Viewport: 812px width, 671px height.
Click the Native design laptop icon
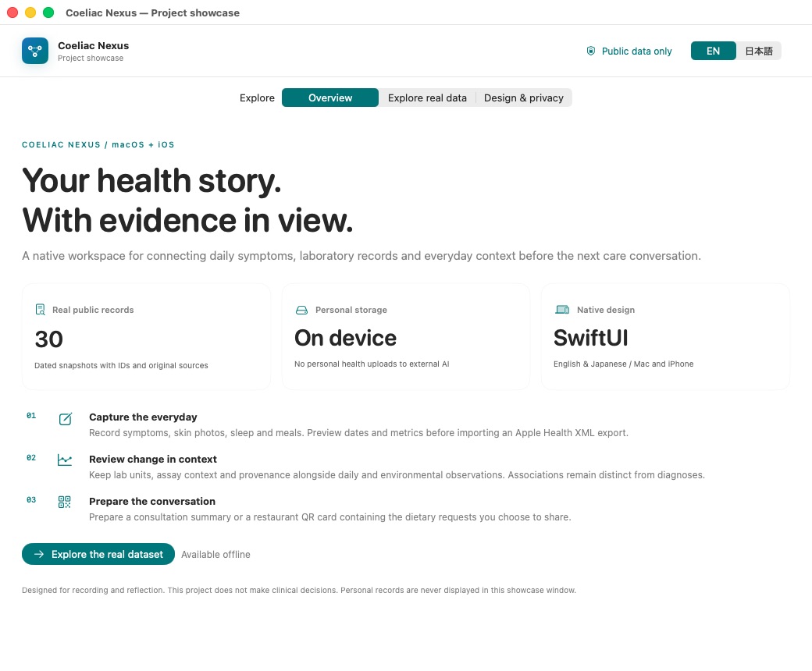[562, 310]
